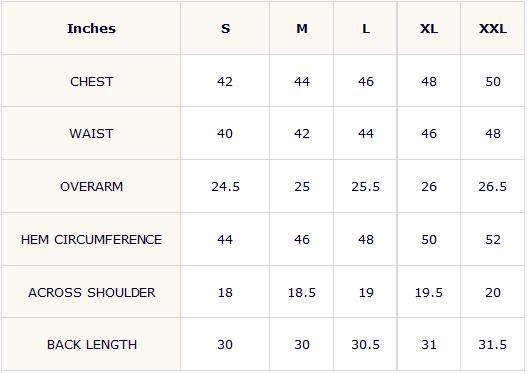Screen dimensions: 528x374
Task: Click overarm value 24.5 for size S
Action: [225, 186]
